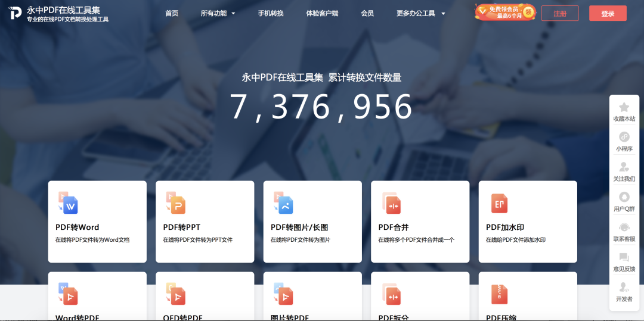644x321 pixels.
Task: Open the OFD转PDF icon
Action: coord(175,294)
